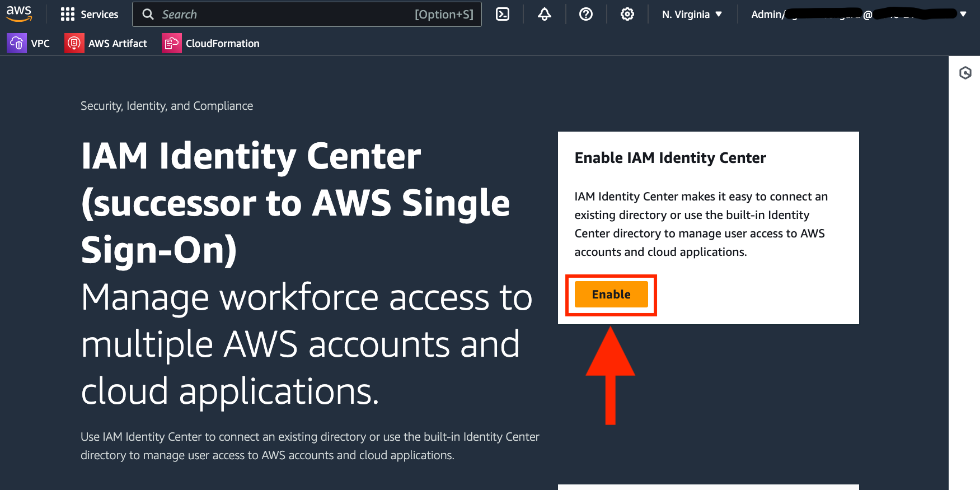Open CloudFormation favorites bar label
This screenshot has height=490, width=980.
222,44
